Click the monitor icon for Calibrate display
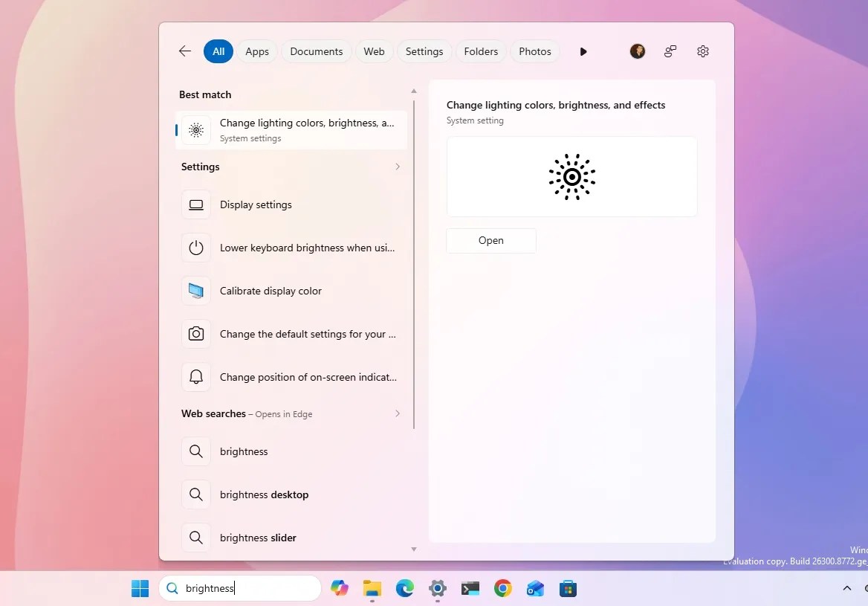 196,291
